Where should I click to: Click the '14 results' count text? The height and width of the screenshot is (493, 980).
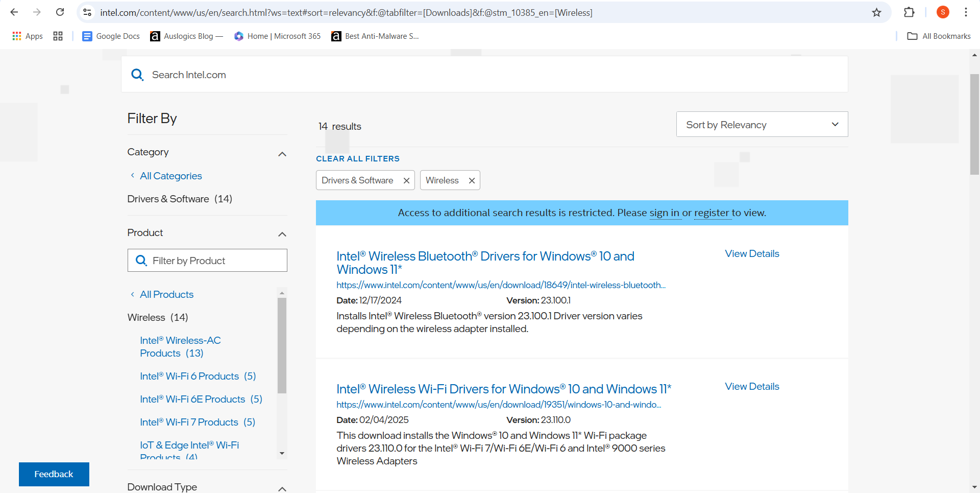coord(339,126)
